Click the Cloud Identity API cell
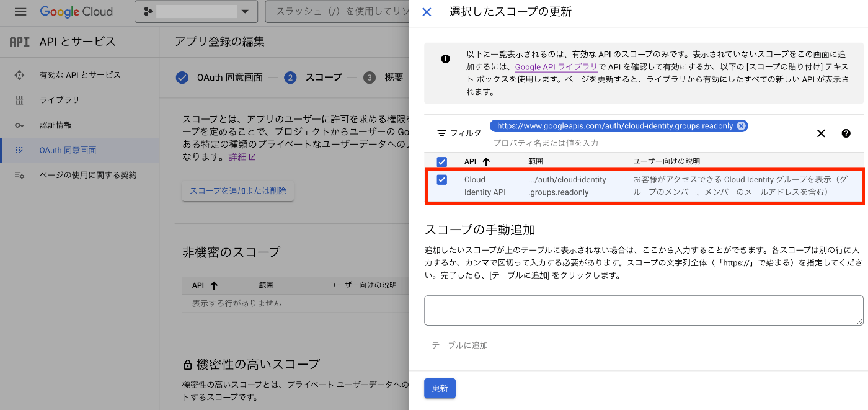Viewport: 868px width, 410px height. point(485,186)
